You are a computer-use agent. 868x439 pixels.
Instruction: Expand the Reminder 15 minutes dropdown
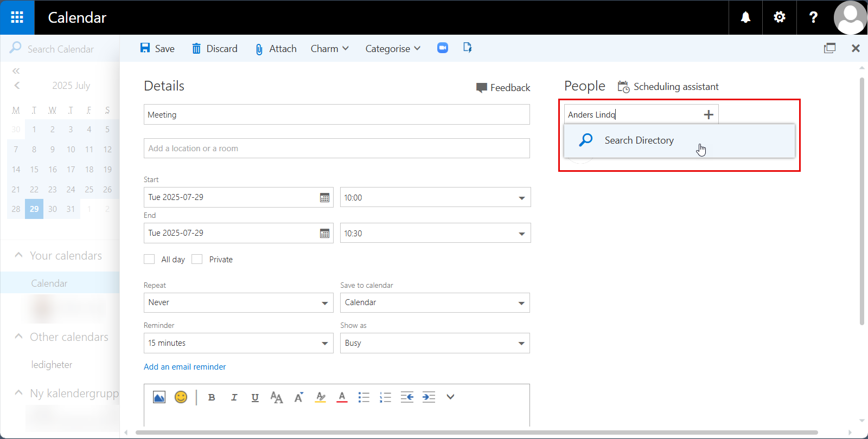[x=238, y=343]
